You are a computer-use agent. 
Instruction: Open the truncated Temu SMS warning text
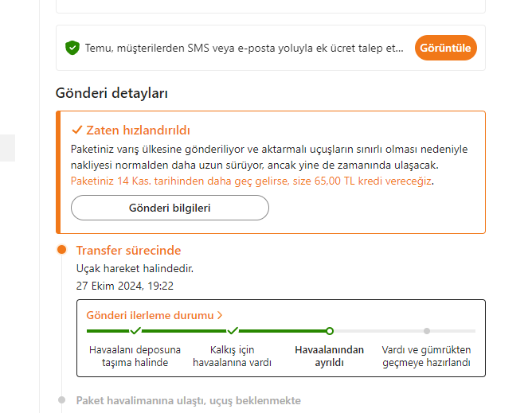pos(244,49)
